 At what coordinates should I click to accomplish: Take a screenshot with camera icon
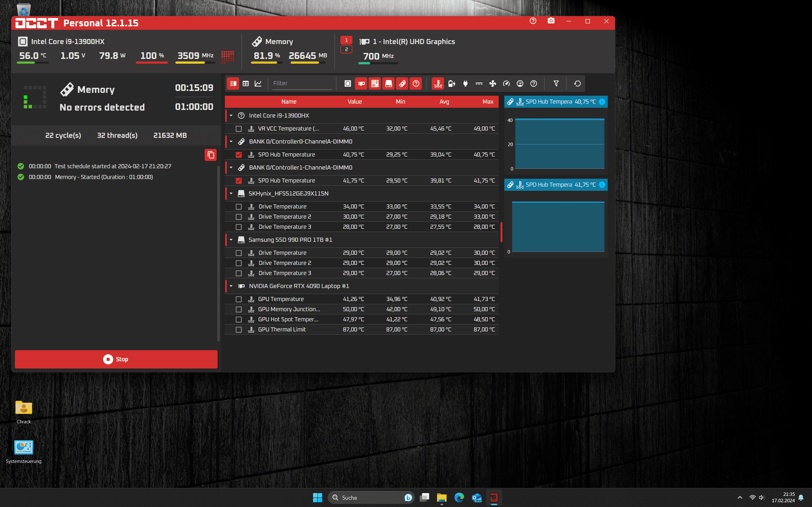(x=551, y=21)
